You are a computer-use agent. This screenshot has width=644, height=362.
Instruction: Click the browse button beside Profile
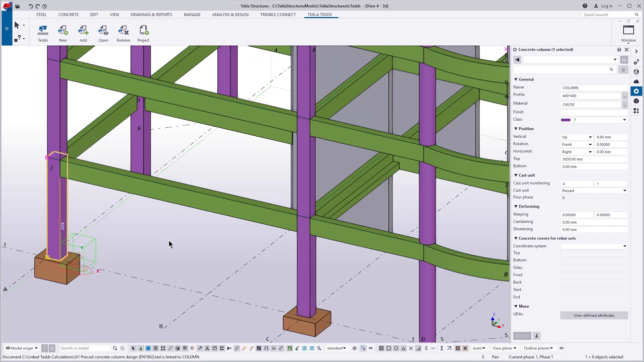(625, 96)
